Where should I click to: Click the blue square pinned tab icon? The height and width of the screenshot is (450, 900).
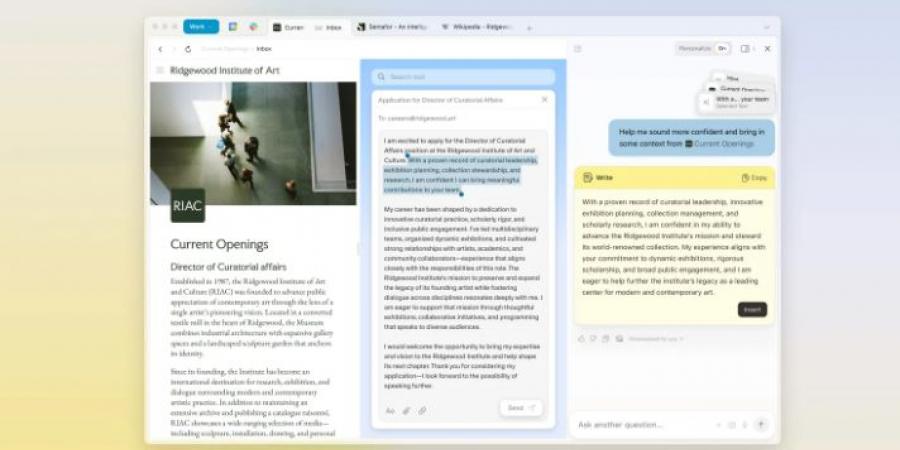pyautogui.click(x=233, y=26)
